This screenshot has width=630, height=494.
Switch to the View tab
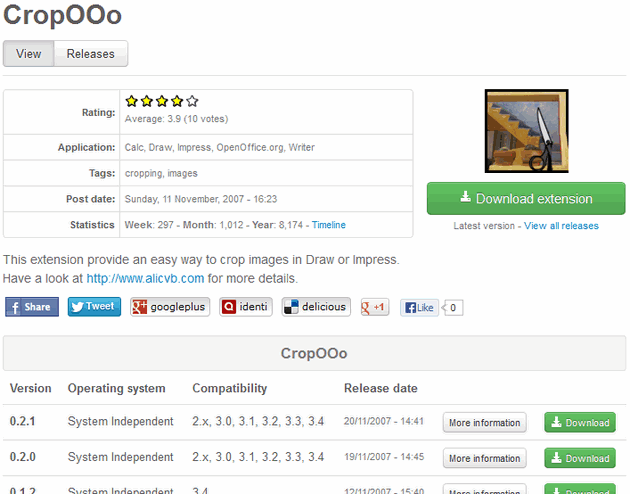pos(29,53)
